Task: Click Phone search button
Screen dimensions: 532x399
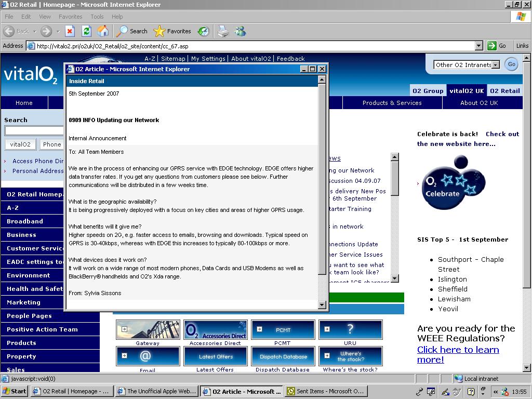Action: [51, 144]
